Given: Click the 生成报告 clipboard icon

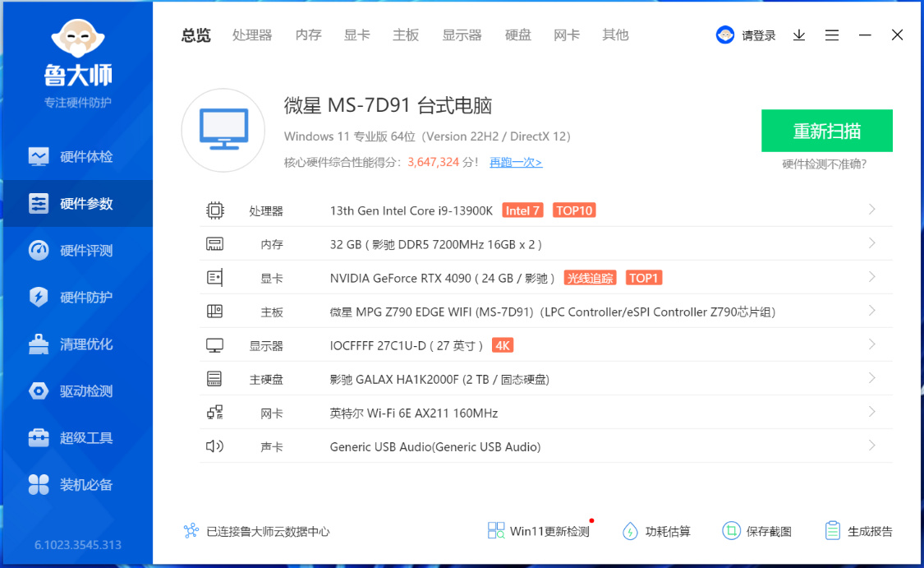Looking at the screenshot, I should coord(832,530).
